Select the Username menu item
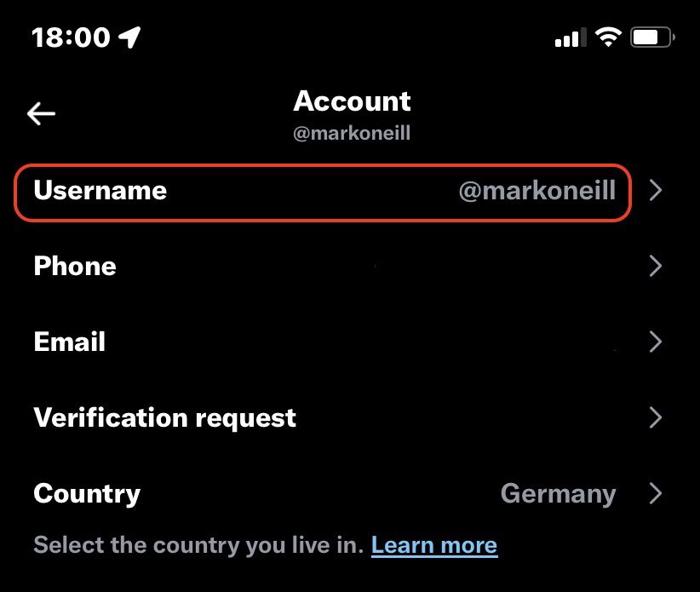Image resolution: width=700 pixels, height=592 pixels. [100, 191]
